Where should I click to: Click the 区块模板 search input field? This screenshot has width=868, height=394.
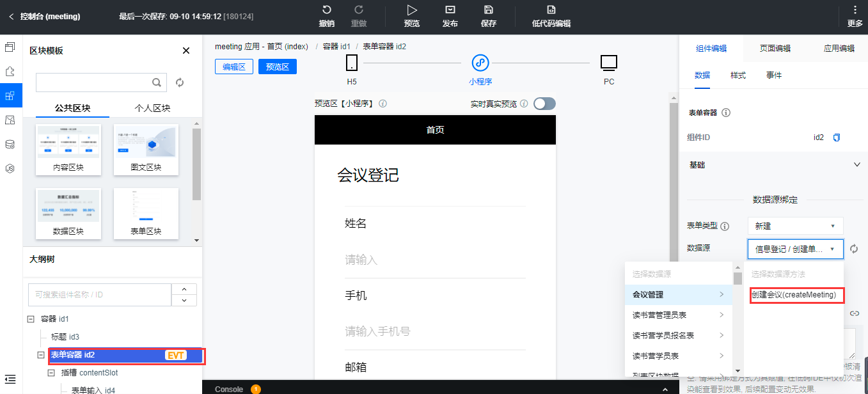(x=96, y=82)
